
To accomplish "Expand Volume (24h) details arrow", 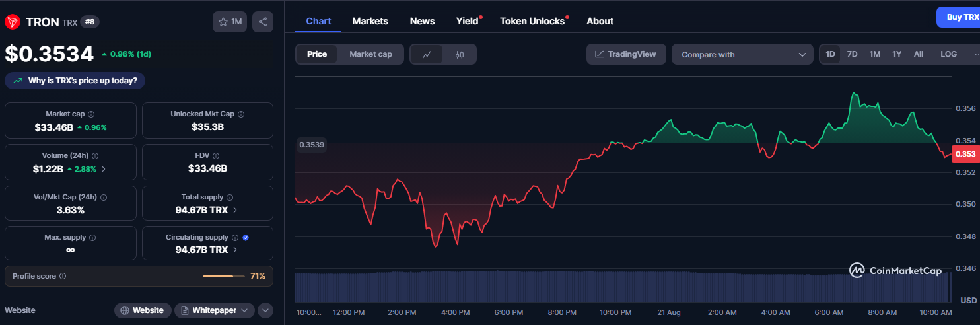I will (x=103, y=169).
